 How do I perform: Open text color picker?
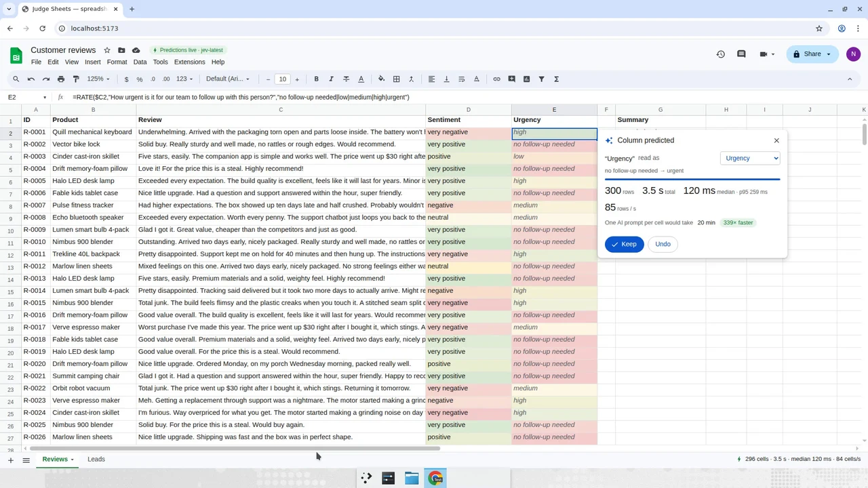click(x=361, y=79)
